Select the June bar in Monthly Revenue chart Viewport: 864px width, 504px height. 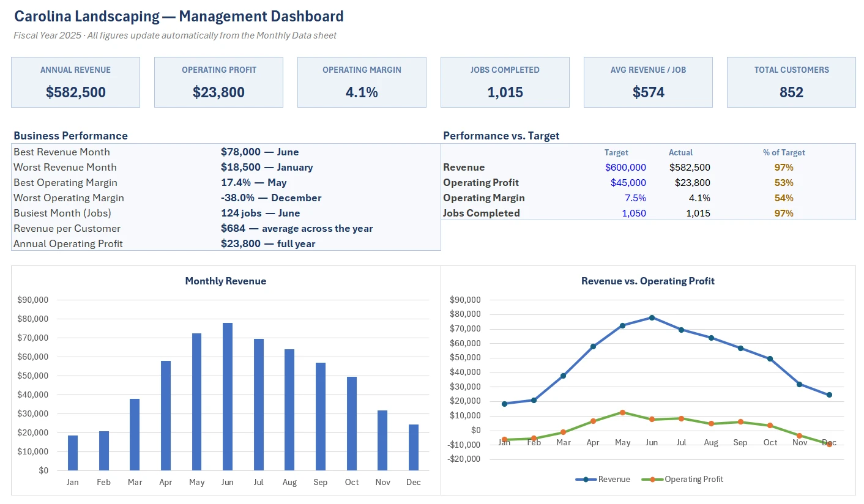coord(228,396)
